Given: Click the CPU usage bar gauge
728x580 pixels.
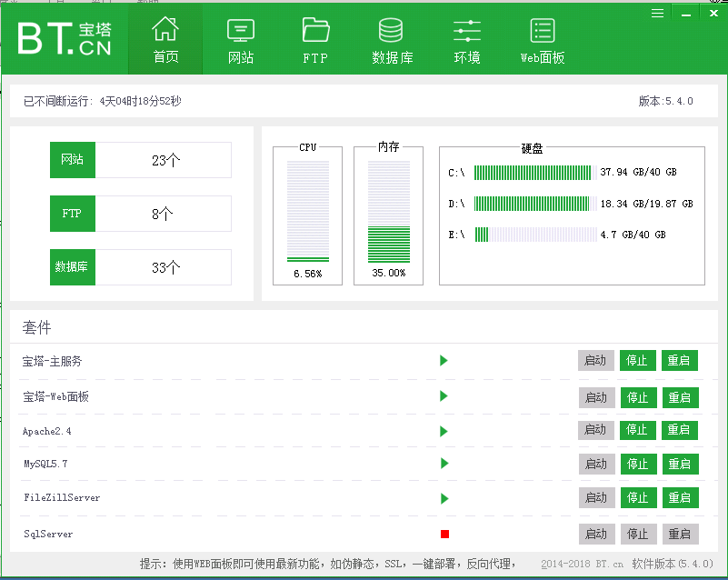Looking at the screenshot, I should click(308, 211).
